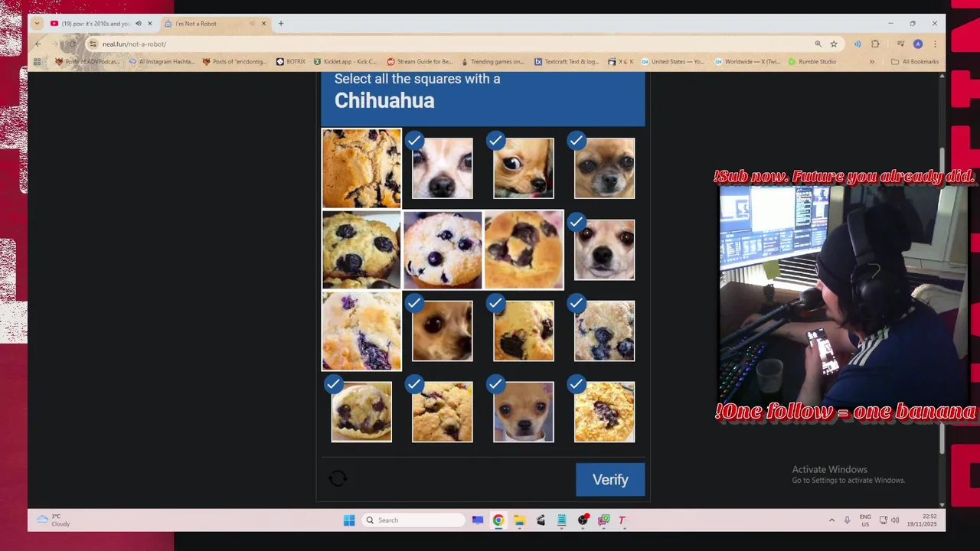Open the Rumble Studio bookmark
Screen dimensions: 980x551
812,62
